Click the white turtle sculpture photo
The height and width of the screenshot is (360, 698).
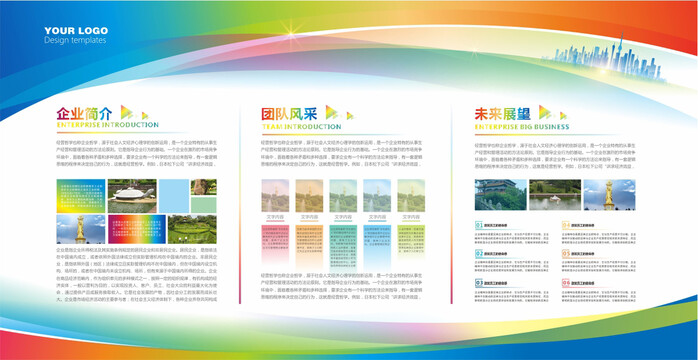click(x=132, y=196)
